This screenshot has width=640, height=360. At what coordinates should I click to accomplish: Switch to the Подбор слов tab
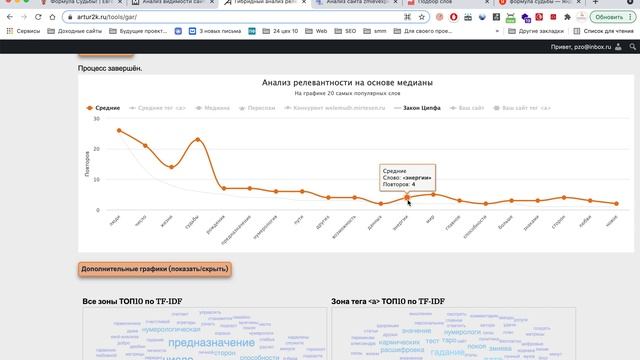click(x=447, y=2)
